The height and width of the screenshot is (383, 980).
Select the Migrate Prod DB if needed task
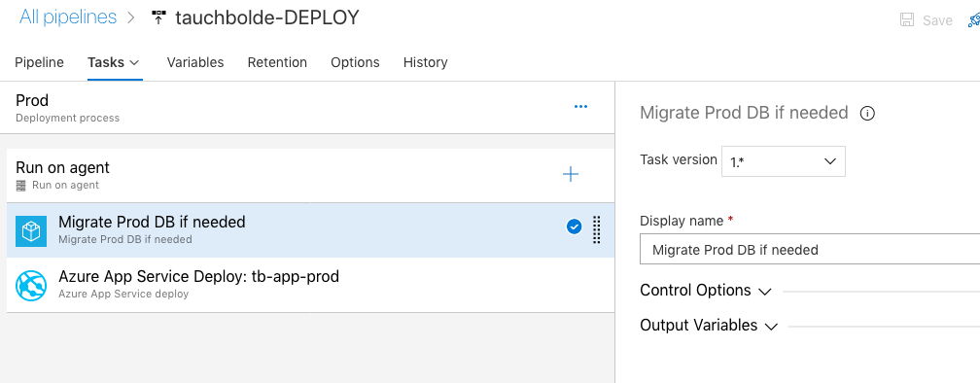[311, 230]
